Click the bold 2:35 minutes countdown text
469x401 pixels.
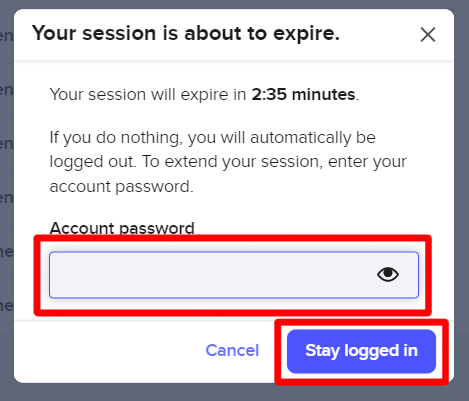(x=303, y=94)
